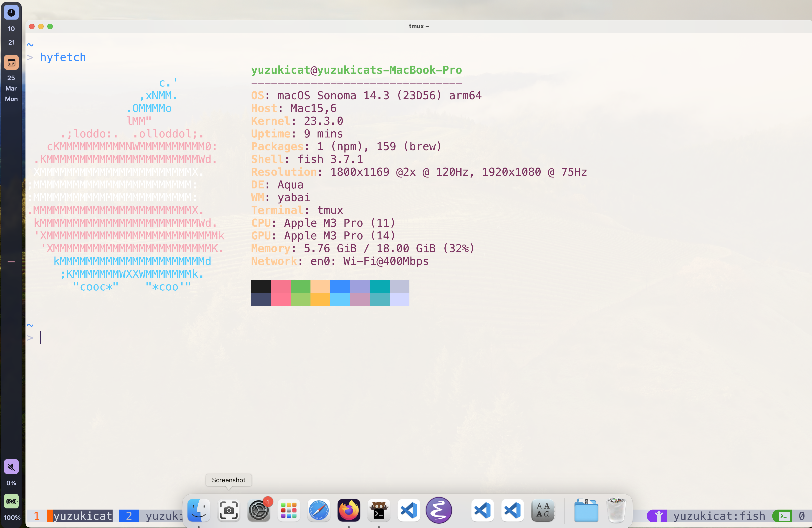The width and height of the screenshot is (812, 528).
Task: Click the clock widget in sidebar
Action: click(11, 13)
